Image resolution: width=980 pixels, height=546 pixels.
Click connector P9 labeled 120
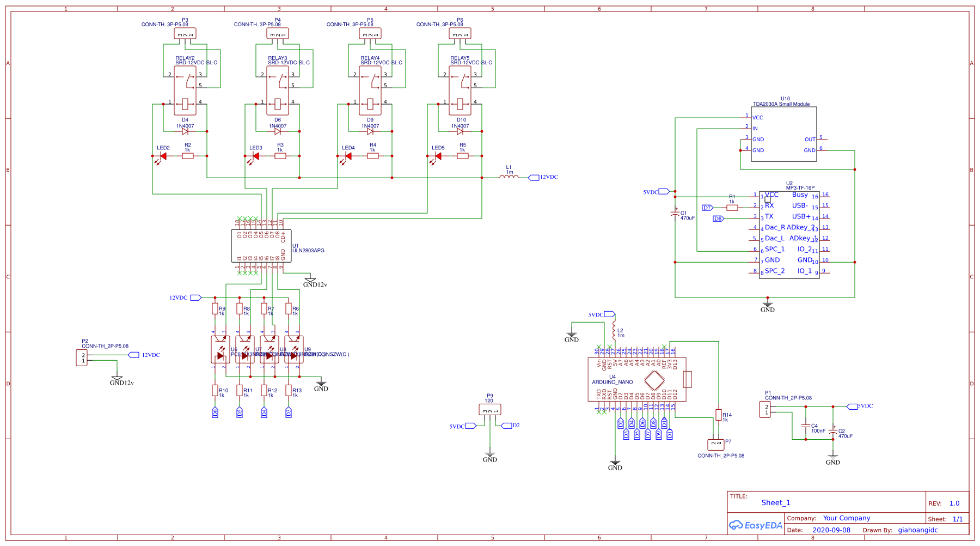point(489,409)
